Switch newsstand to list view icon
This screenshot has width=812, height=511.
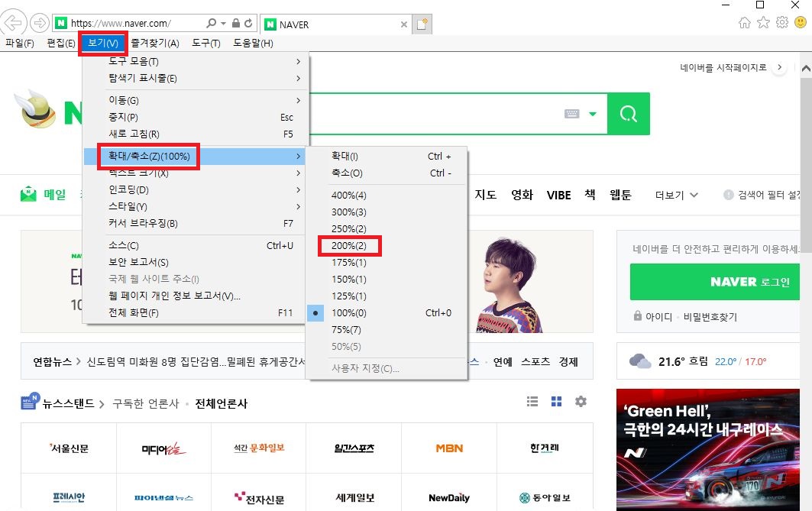click(x=532, y=401)
